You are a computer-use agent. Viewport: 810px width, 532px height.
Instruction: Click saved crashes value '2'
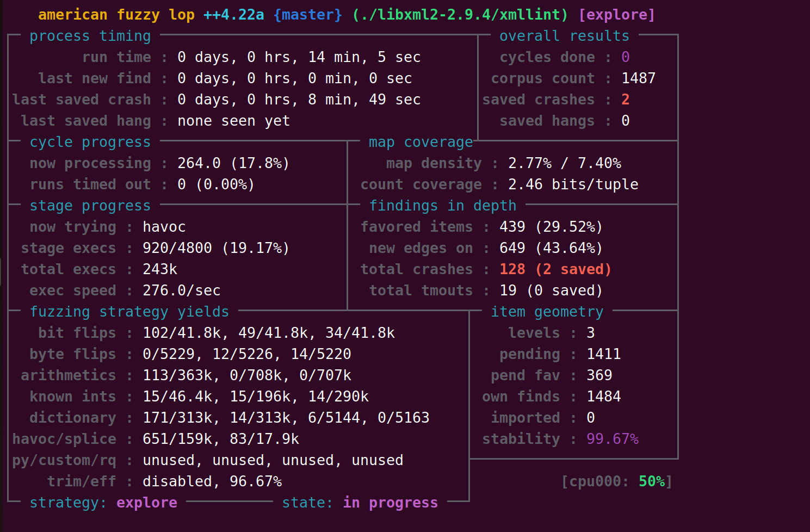pos(626,100)
